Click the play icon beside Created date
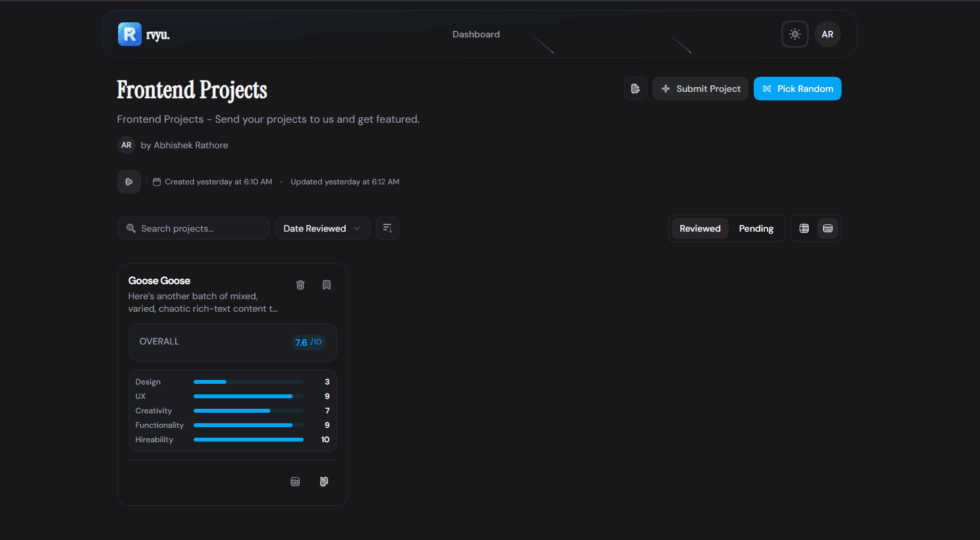Screen dimensions: 980x540 [x=129, y=182]
